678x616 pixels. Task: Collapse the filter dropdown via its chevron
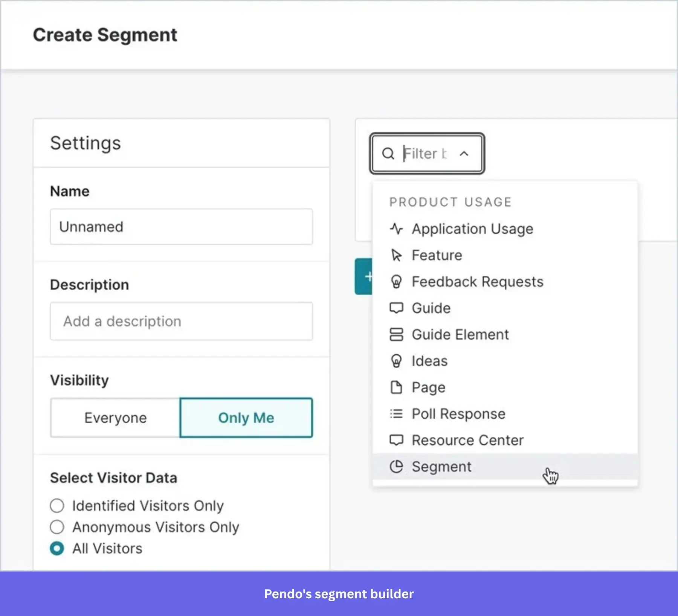click(464, 153)
